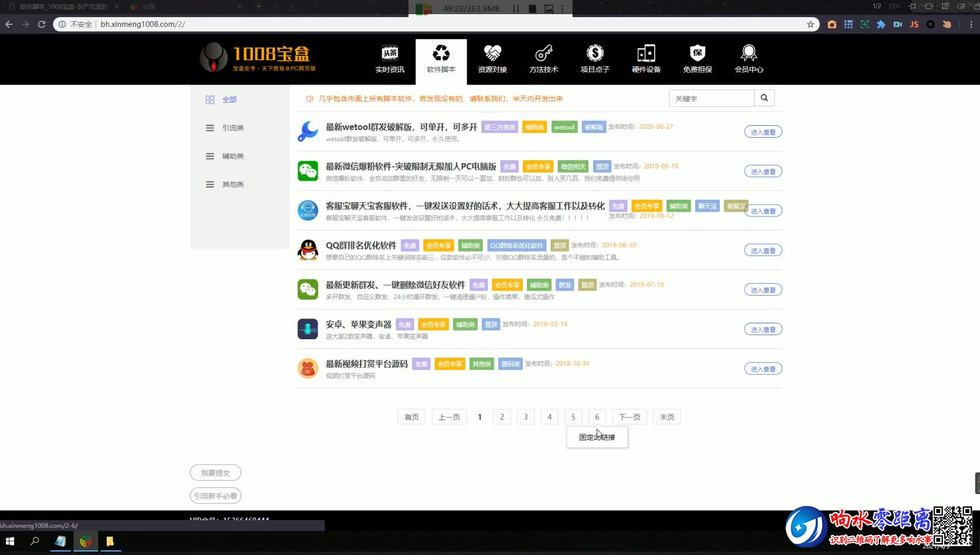Click the 上一页 previous page button
980x555 pixels.
(x=449, y=417)
